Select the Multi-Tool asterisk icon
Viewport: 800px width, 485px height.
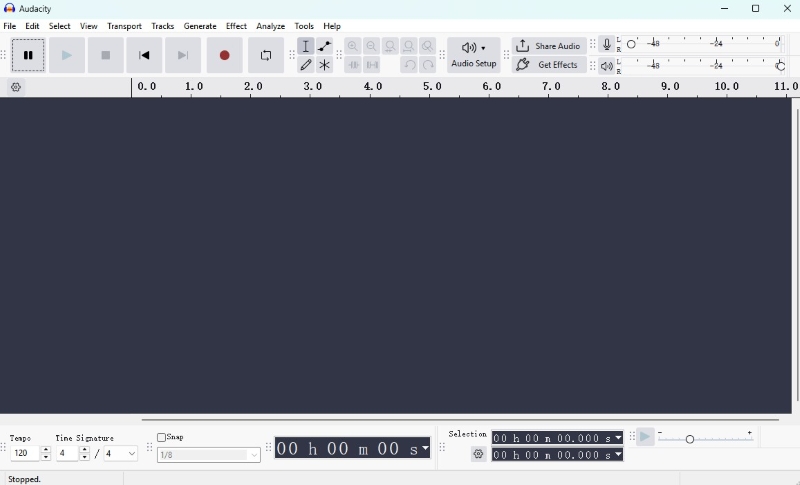[324, 65]
